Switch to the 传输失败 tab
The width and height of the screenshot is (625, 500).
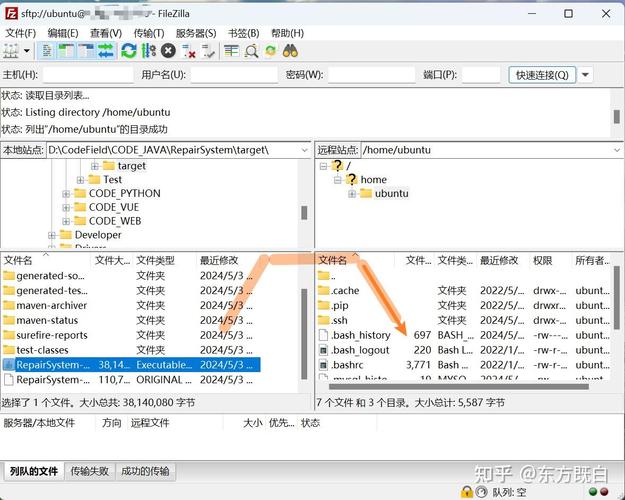pyautogui.click(x=90, y=471)
